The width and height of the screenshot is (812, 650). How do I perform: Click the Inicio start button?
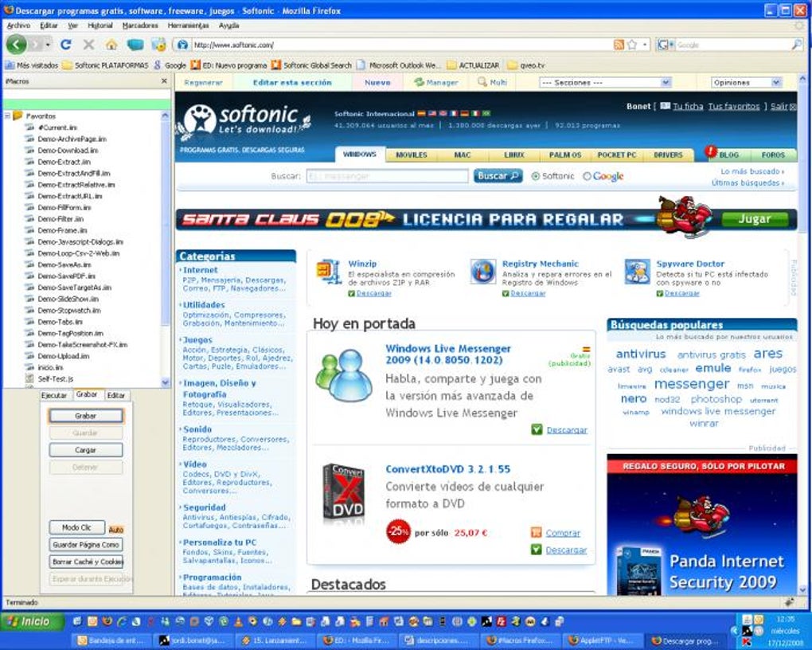[x=33, y=621]
